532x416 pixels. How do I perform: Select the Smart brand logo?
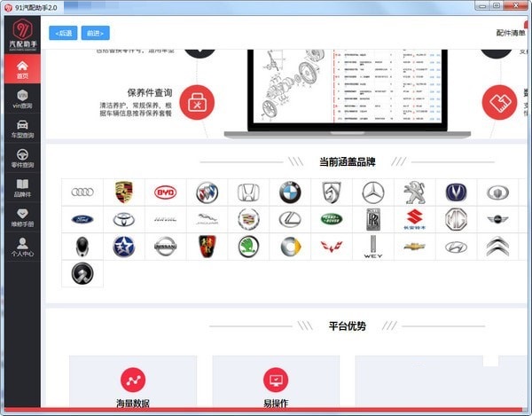point(291,247)
